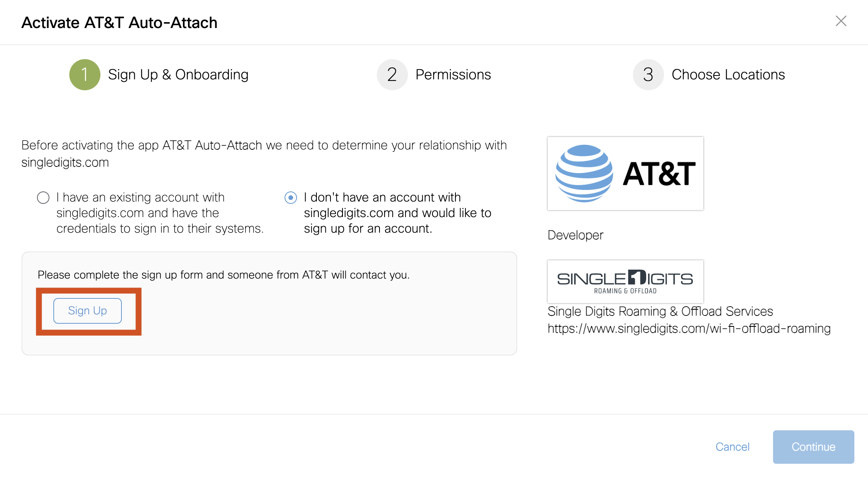Click the Single Digits Roaming & Offload Services name
868x477 pixels.
660,312
